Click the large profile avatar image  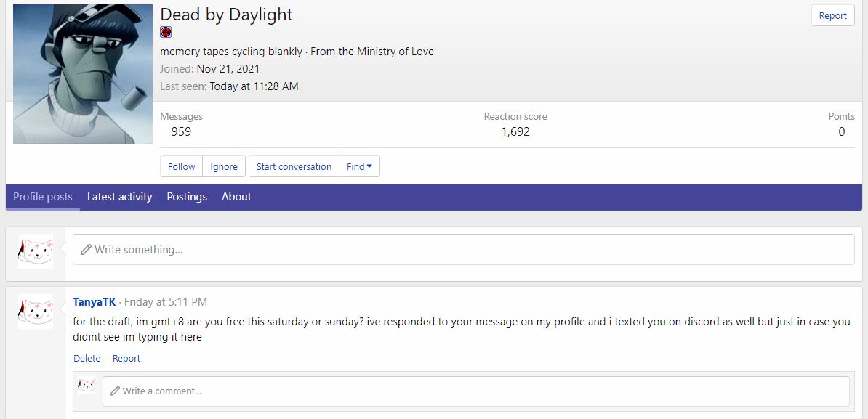(83, 74)
